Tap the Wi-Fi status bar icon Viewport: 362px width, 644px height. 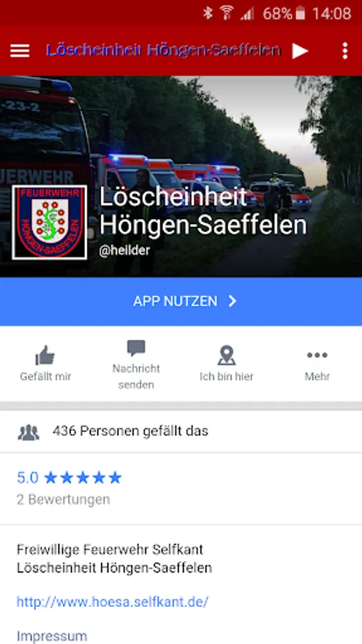226,13
